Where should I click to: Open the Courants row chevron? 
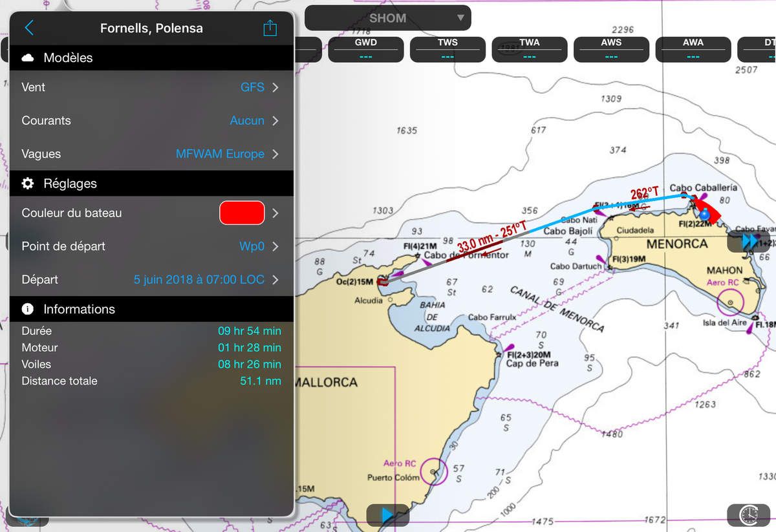coord(275,121)
